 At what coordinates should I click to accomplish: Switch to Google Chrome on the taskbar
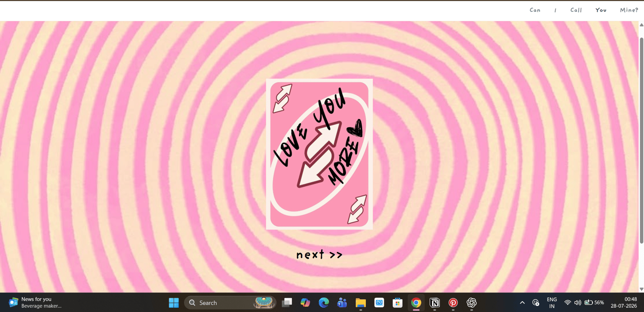pyautogui.click(x=416, y=303)
